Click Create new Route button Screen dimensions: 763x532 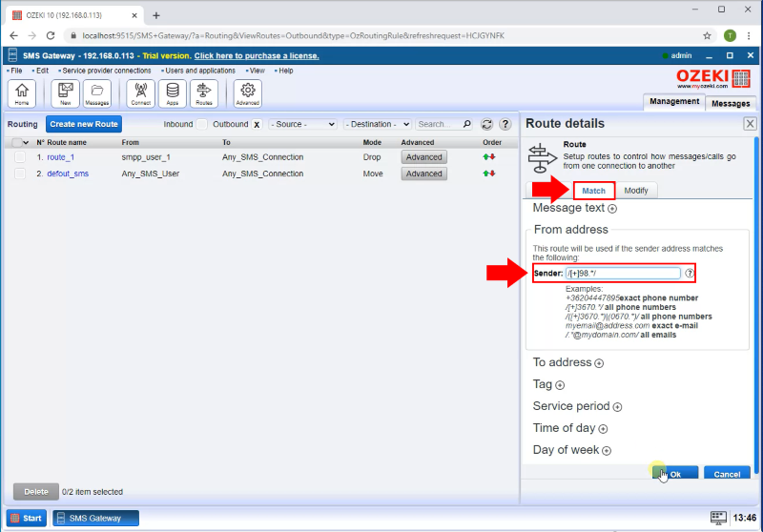[x=84, y=124]
